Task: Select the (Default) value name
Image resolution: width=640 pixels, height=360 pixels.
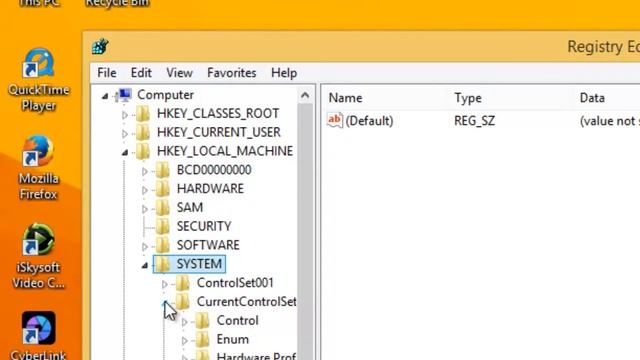Action: pos(369,121)
